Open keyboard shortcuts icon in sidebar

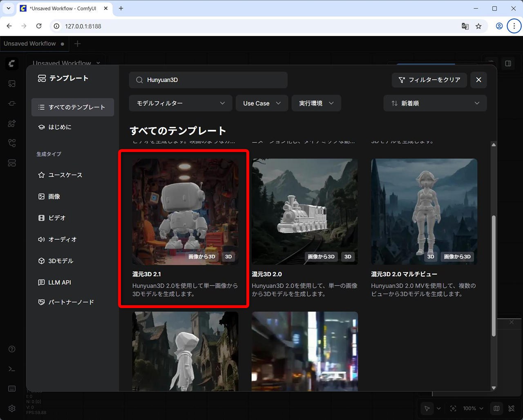pos(12,389)
